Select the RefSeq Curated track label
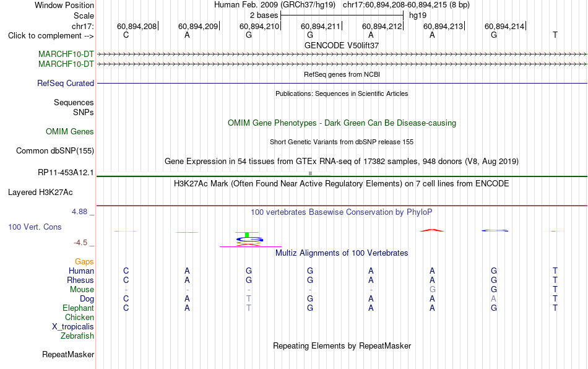Screen dimensions: 588x369 coord(66,83)
